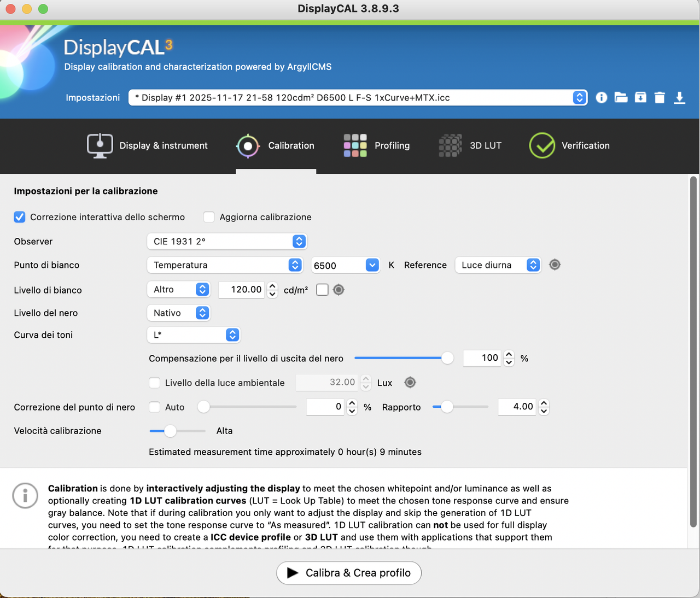Click the 120.00 white level stepper arrows
The image size is (700, 598).
pyautogui.click(x=272, y=290)
